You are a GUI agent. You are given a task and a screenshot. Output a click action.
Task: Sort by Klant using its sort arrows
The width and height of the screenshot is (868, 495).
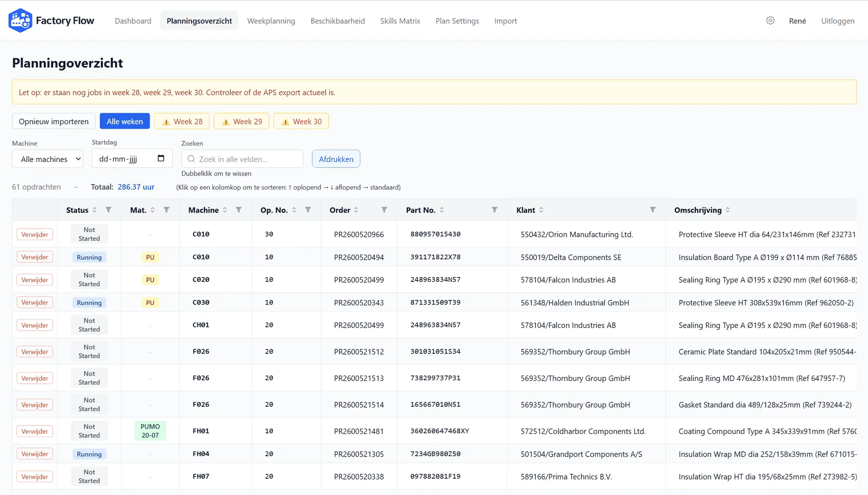(x=541, y=209)
